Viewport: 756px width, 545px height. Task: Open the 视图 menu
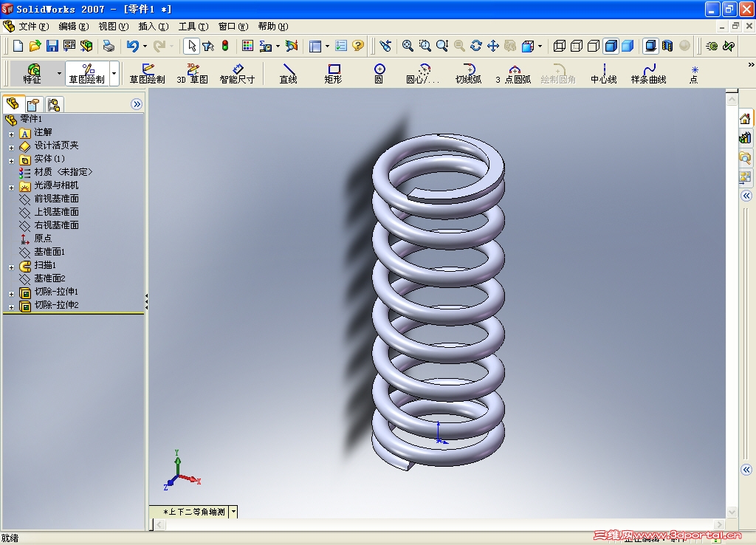coord(113,27)
